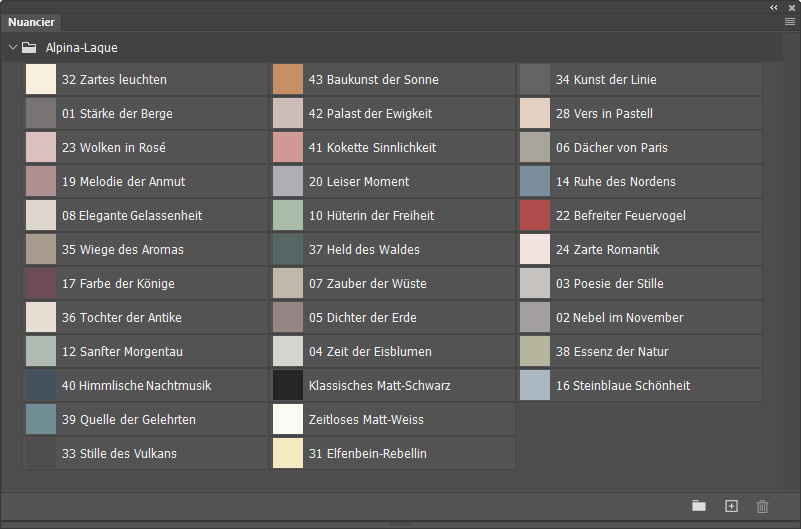Image resolution: width=801 pixels, height=529 pixels.
Task: Pick the 43 Baukunst der Sonne swatch
Action: 288,79
